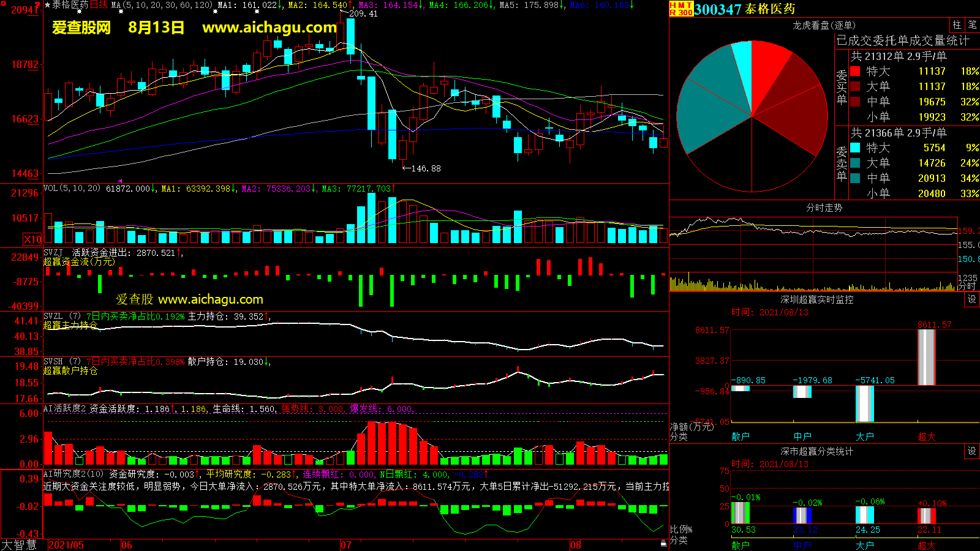Click the 日线 period label

[x=99, y=5]
